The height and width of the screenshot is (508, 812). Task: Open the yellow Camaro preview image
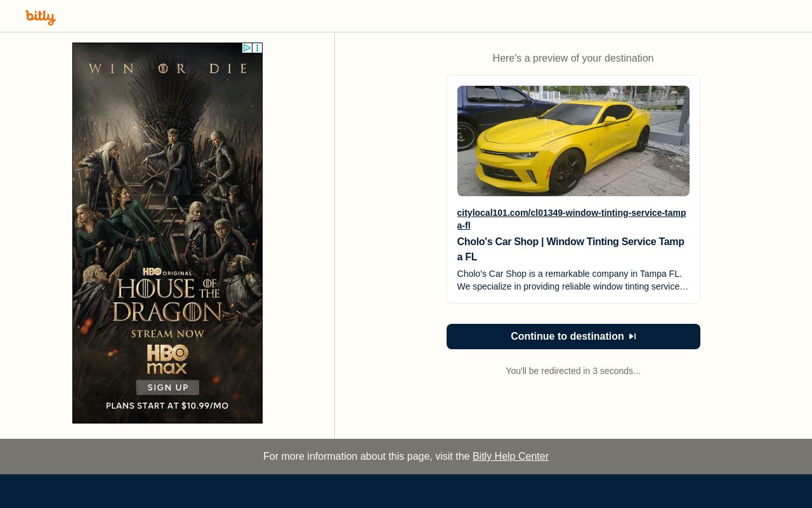(x=573, y=141)
